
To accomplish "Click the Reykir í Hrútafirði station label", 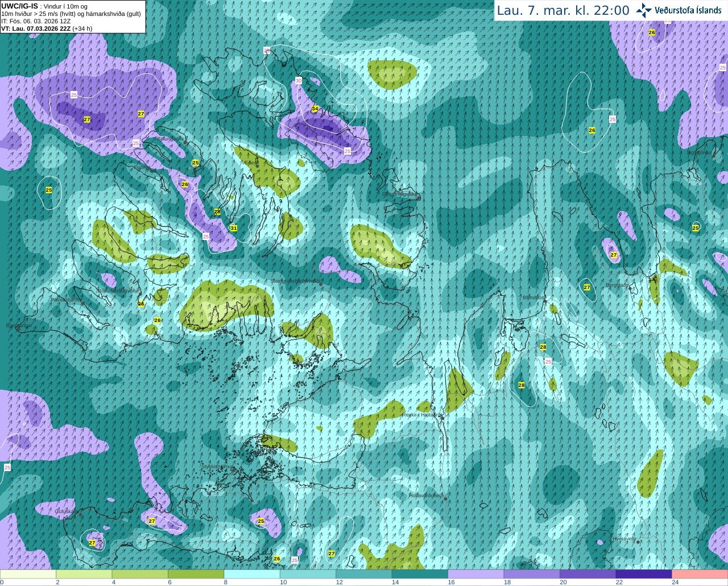I will (x=421, y=415).
